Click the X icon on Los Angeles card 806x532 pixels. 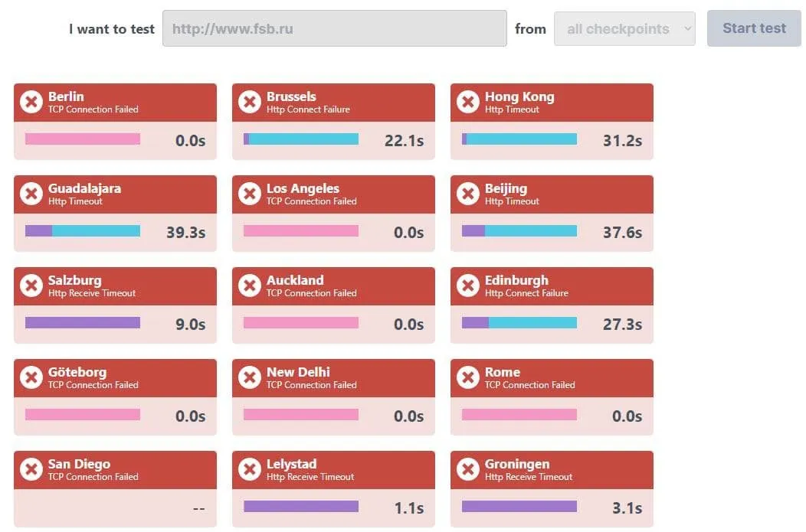point(250,194)
